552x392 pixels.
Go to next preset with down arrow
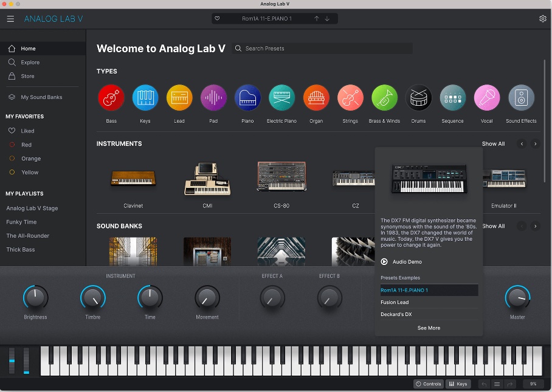tap(327, 19)
